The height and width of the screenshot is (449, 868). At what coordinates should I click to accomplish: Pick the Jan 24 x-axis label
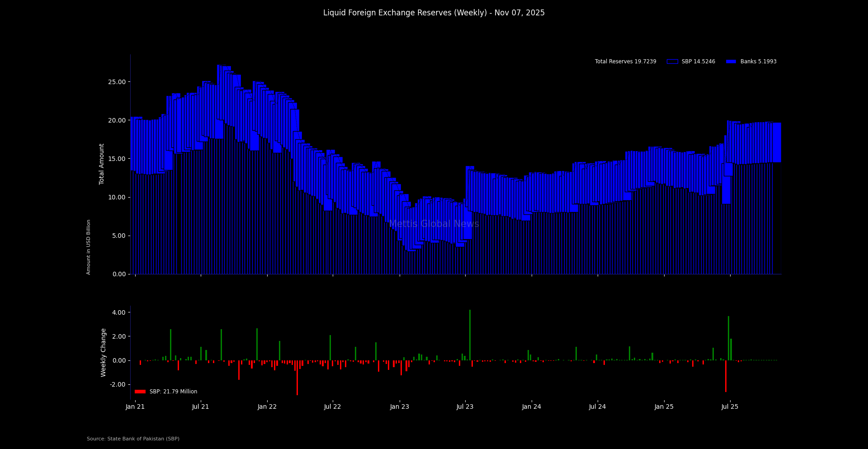click(531, 407)
